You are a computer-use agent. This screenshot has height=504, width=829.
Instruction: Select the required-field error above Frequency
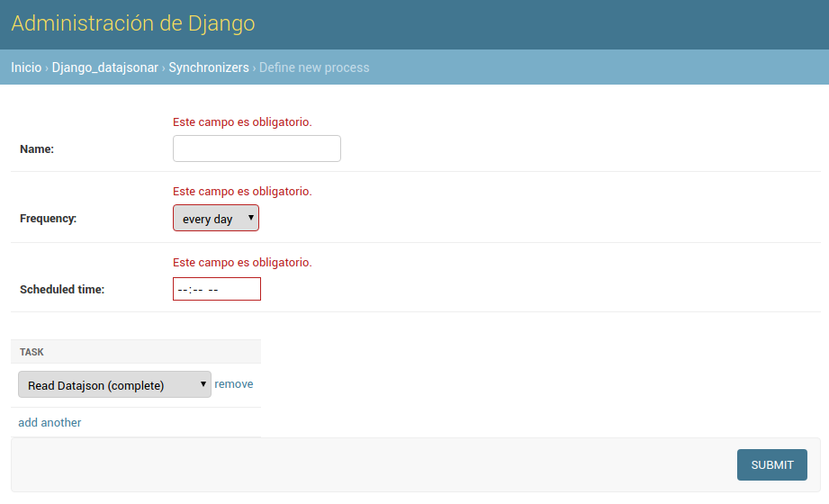[242, 192]
